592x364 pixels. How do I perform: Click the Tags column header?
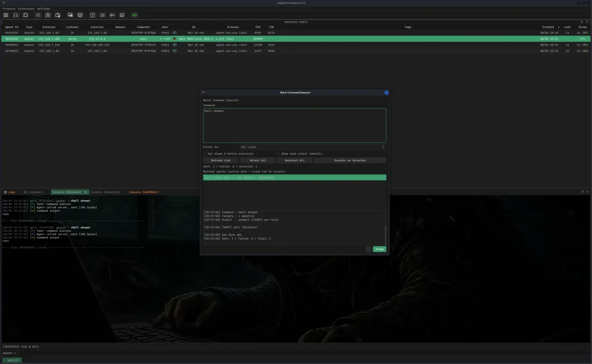tap(408, 27)
